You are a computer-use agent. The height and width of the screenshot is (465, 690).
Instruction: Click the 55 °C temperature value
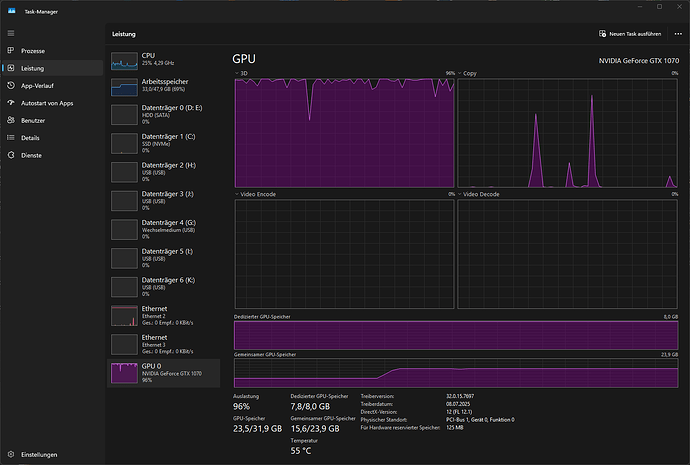(301, 451)
